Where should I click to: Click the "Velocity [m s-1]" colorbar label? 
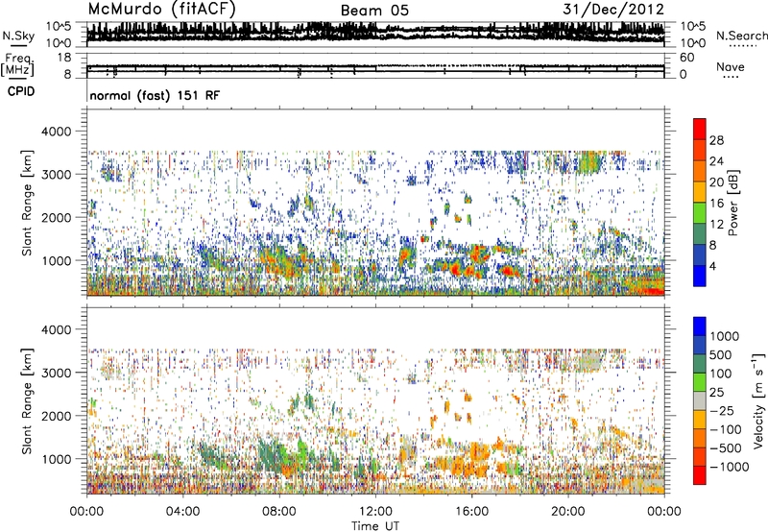pos(758,400)
